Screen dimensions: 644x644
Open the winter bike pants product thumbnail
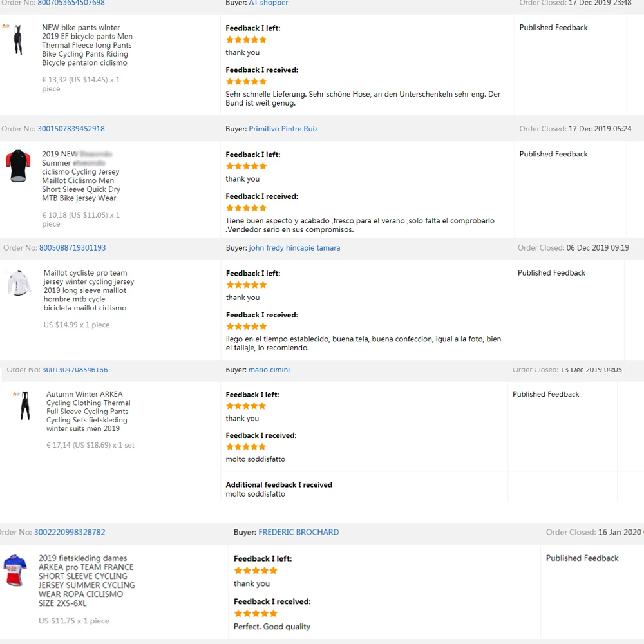(18, 40)
